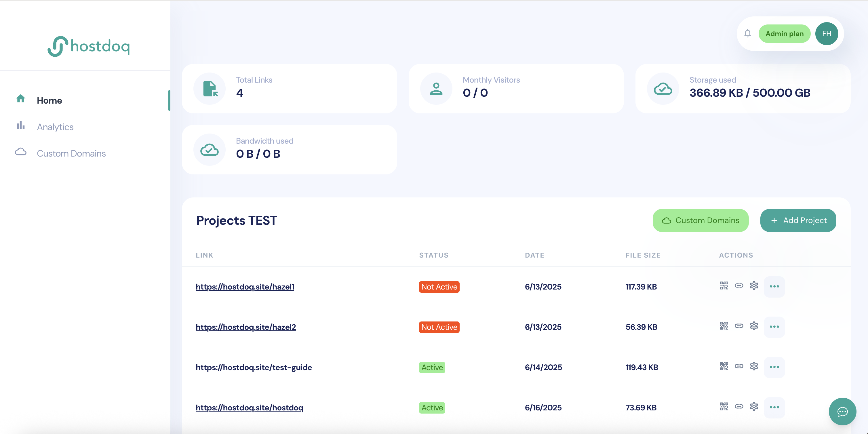Click the Admin plan badge

pos(784,33)
